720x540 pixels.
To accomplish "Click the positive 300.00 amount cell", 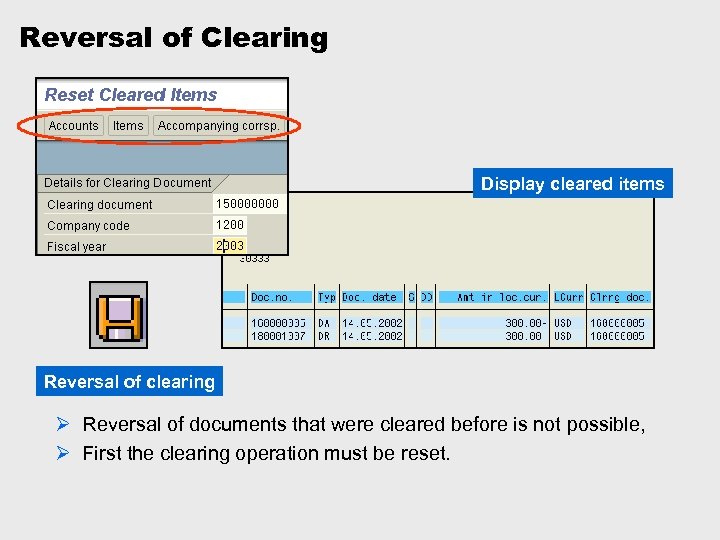I will 523,336.
